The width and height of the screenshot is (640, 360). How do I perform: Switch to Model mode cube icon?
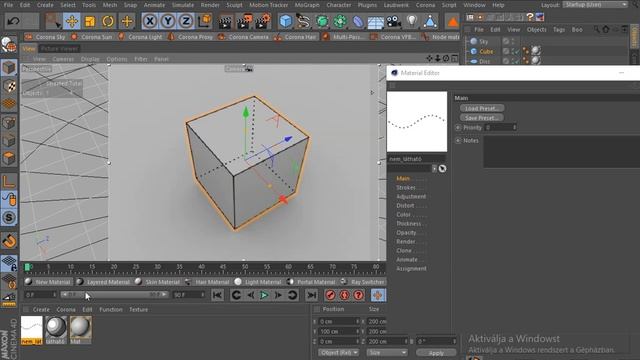click(9, 68)
